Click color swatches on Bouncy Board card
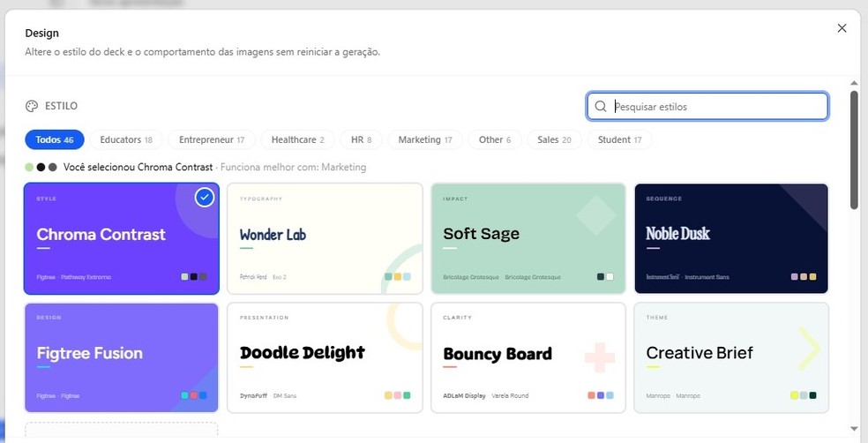Screen dimensions: 868x443 tap(601, 396)
